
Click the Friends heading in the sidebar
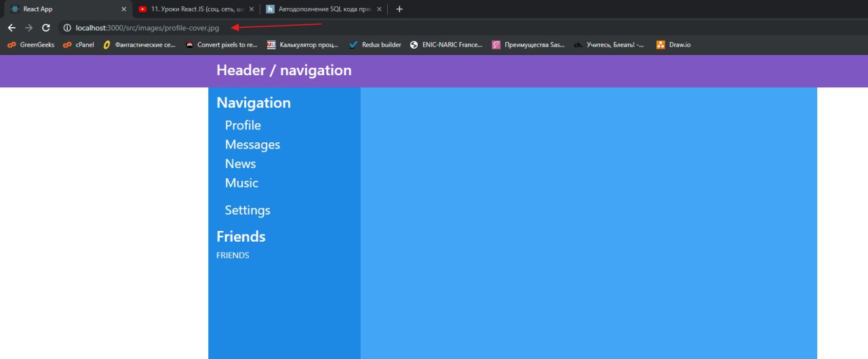coord(241,236)
